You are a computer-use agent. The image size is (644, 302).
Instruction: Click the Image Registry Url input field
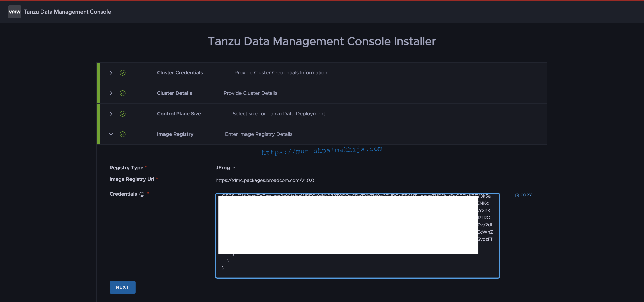(x=270, y=180)
